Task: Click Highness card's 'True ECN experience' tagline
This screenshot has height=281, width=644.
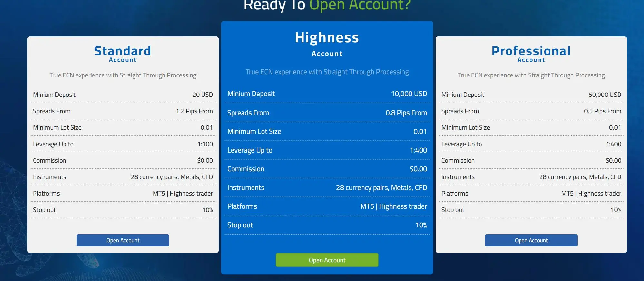Action: point(327,72)
